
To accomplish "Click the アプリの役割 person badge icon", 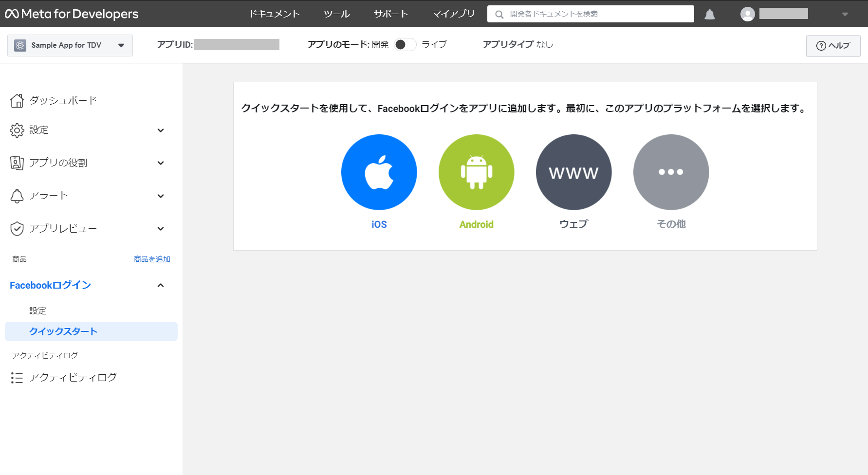I will click(x=17, y=163).
